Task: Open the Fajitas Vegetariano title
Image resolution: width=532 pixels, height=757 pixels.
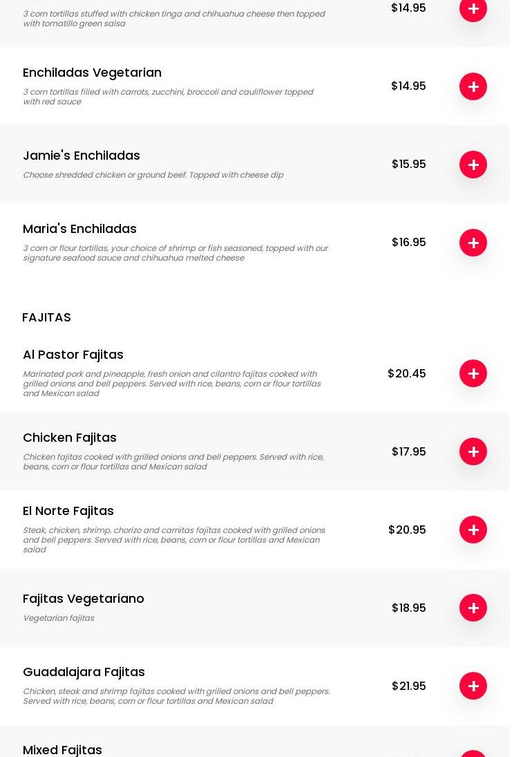Action: 84,599
